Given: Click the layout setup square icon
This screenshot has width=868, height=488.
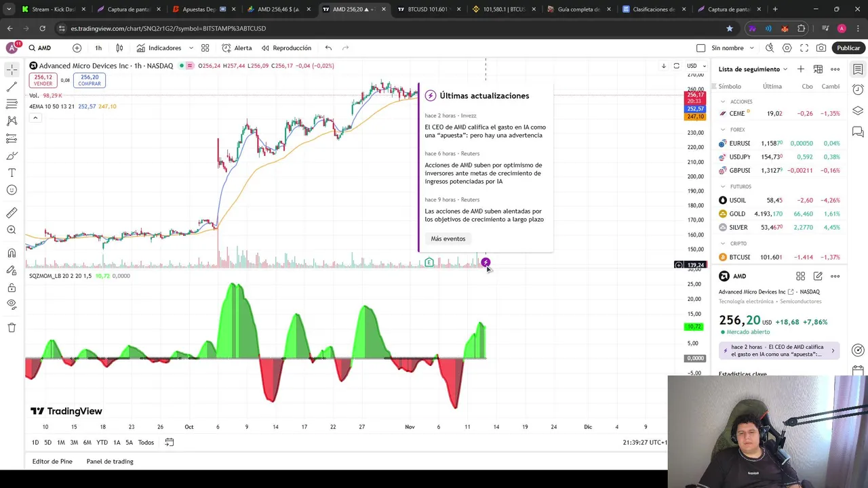Looking at the screenshot, I should click(701, 48).
